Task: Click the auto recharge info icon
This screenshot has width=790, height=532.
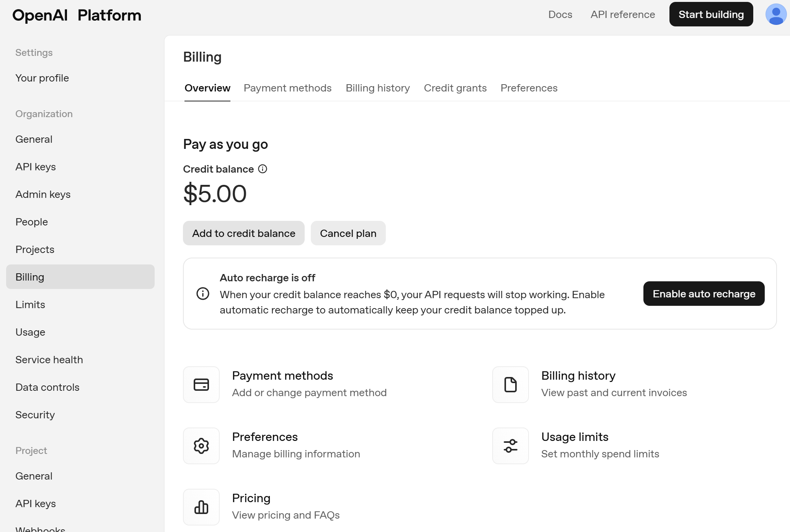Action: [203, 294]
